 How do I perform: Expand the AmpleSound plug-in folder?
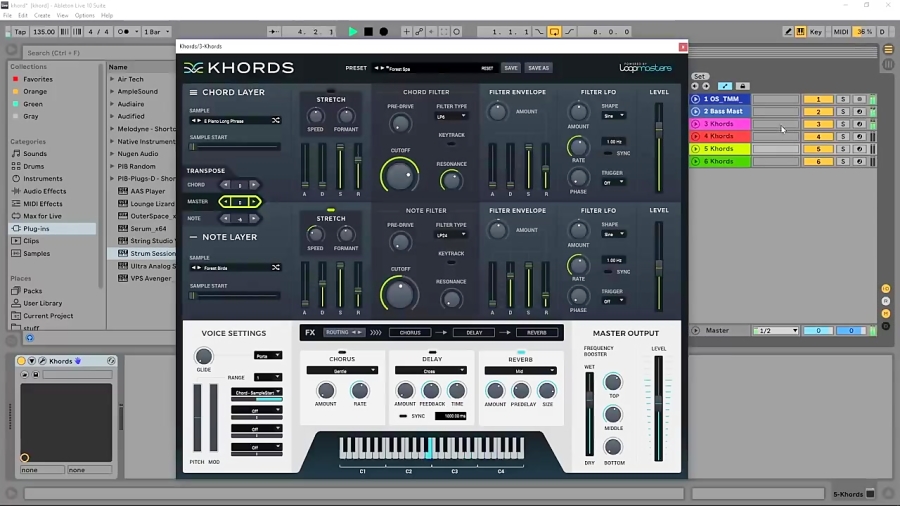point(112,91)
